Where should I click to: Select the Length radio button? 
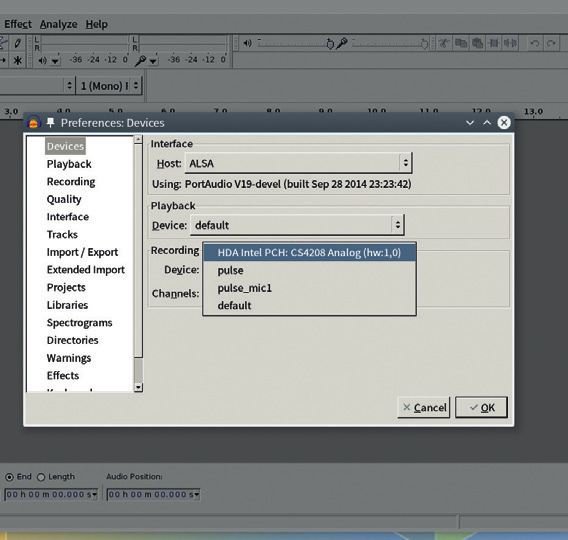(41, 477)
